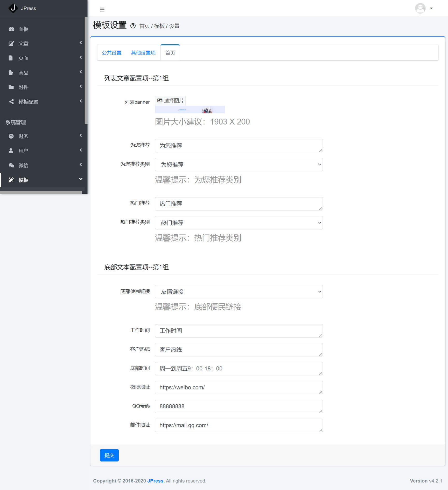Click the 底部时间 text field
The width and height of the screenshot is (448, 490).
pyautogui.click(x=239, y=369)
